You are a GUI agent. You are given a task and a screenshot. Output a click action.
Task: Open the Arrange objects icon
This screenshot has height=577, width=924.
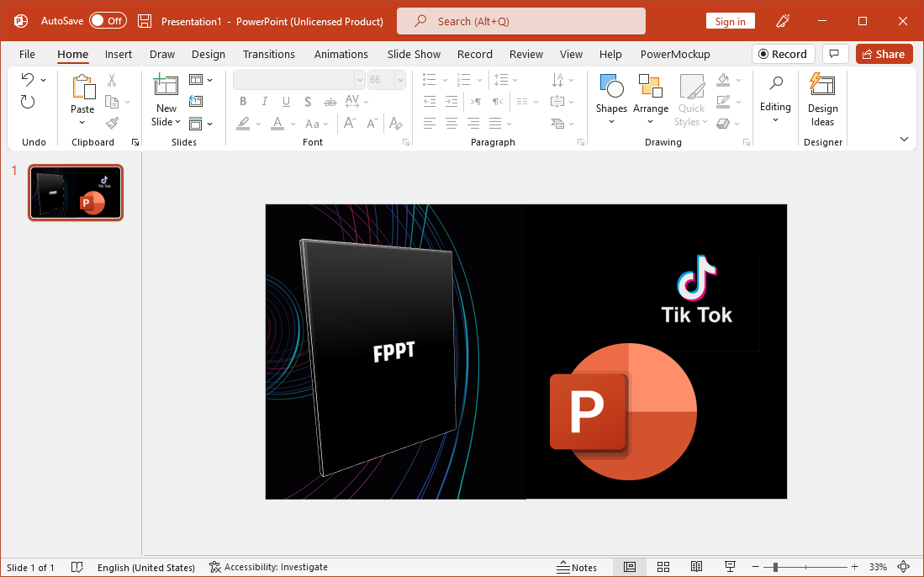point(651,86)
